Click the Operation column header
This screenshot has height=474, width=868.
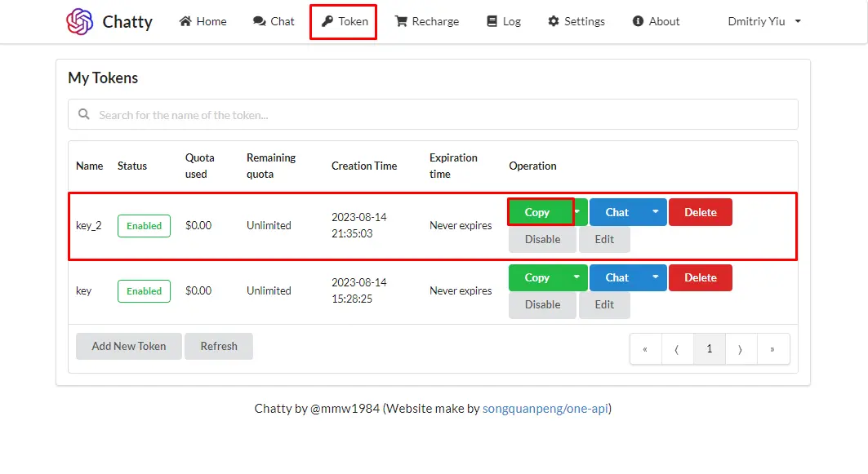pyautogui.click(x=532, y=166)
